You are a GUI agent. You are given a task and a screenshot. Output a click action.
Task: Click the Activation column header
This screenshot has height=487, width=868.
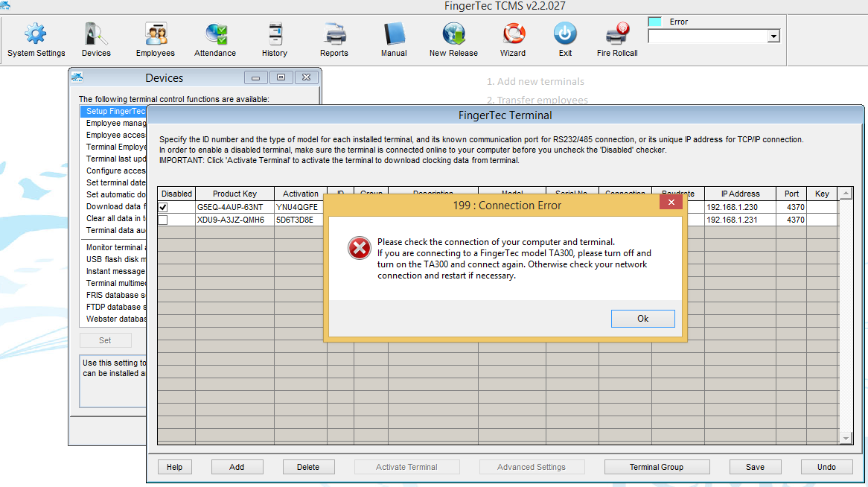pos(301,194)
